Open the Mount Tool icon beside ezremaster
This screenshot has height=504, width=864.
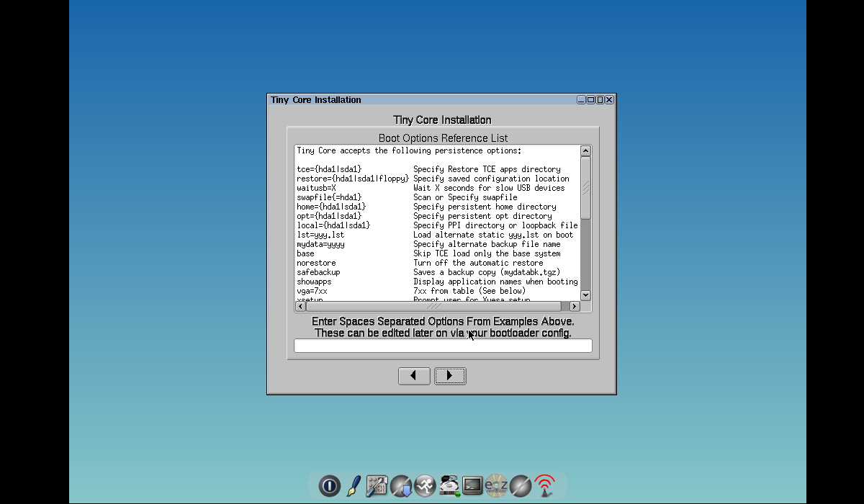pyautogui.click(x=521, y=486)
